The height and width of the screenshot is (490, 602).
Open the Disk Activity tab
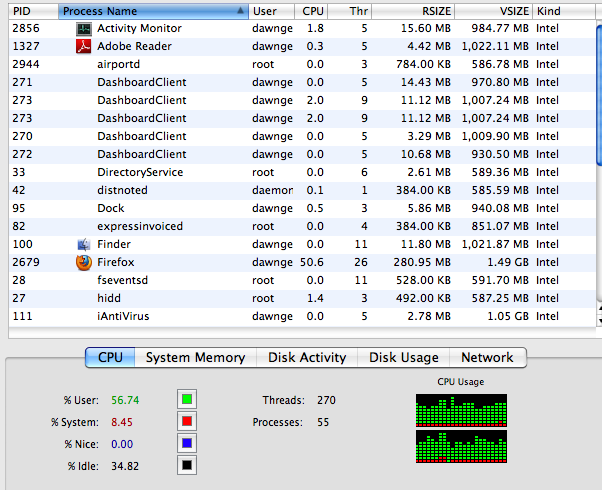307,358
